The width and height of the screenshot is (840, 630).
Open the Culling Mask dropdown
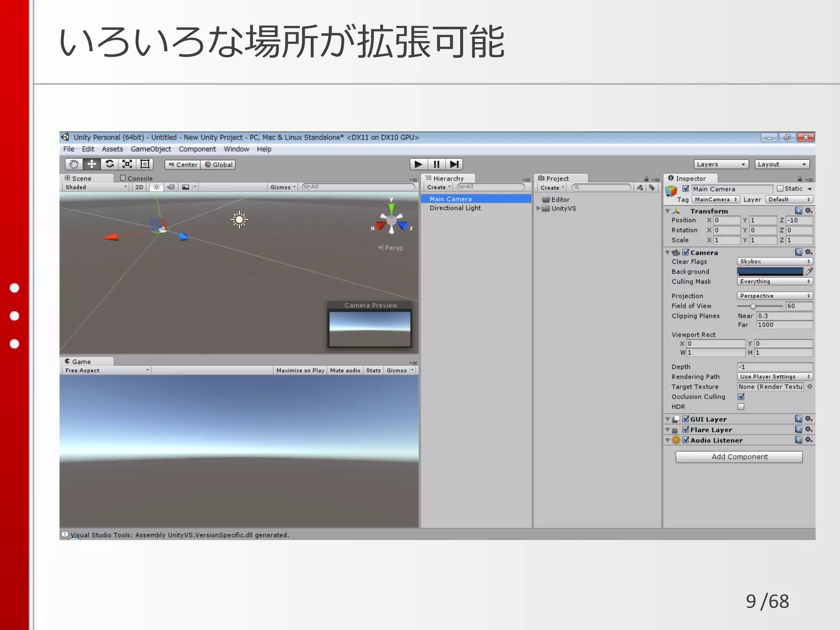775,281
